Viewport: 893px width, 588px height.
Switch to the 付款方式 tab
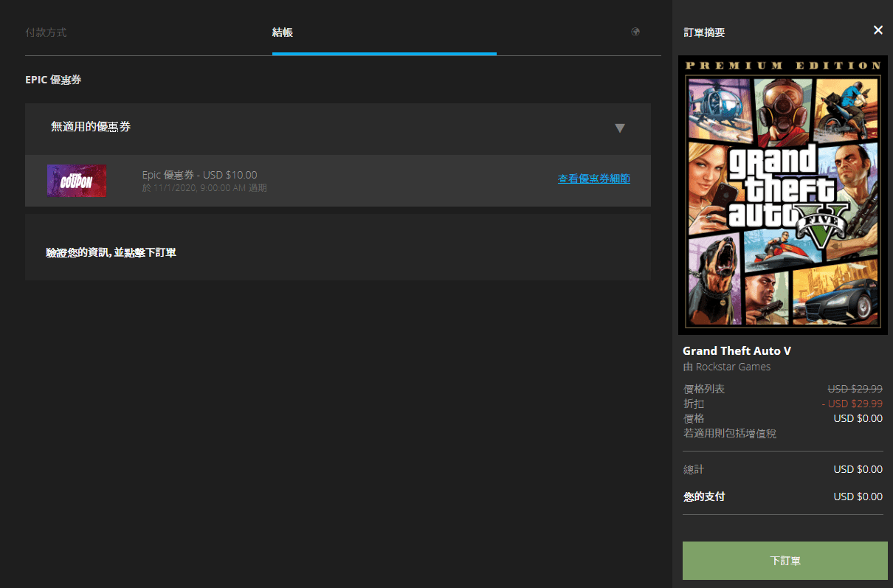tap(46, 32)
